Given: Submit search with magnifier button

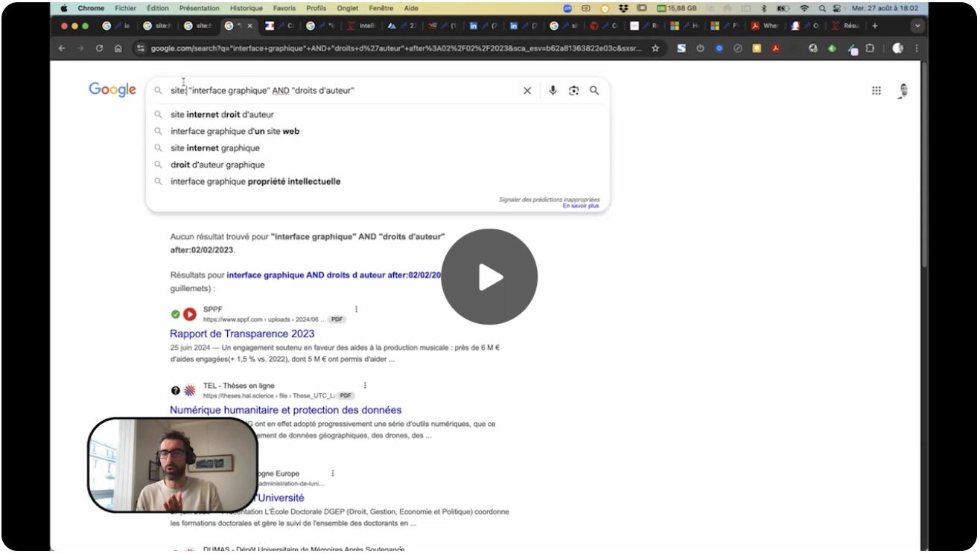Looking at the screenshot, I should [x=594, y=90].
